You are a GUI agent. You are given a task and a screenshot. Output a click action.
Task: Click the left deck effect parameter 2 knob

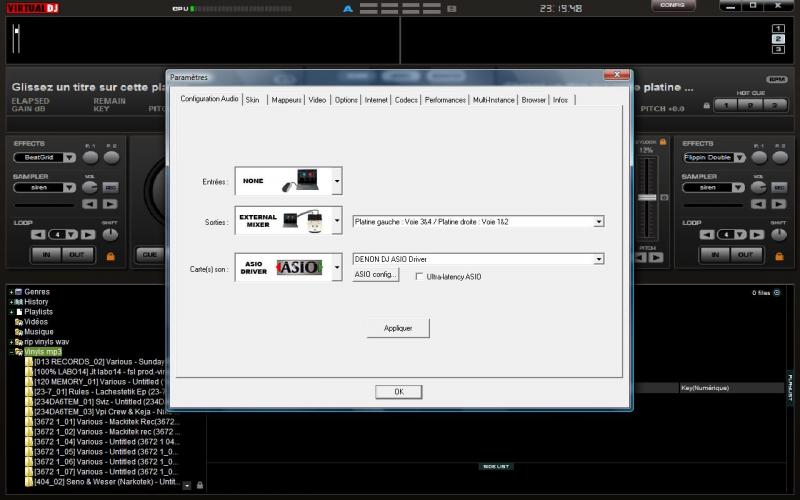[111, 158]
